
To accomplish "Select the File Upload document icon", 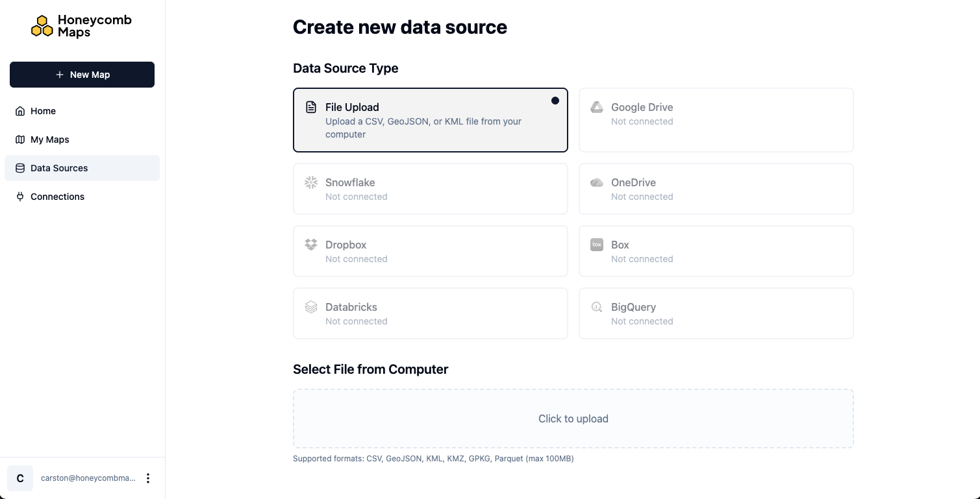I will click(x=310, y=106).
